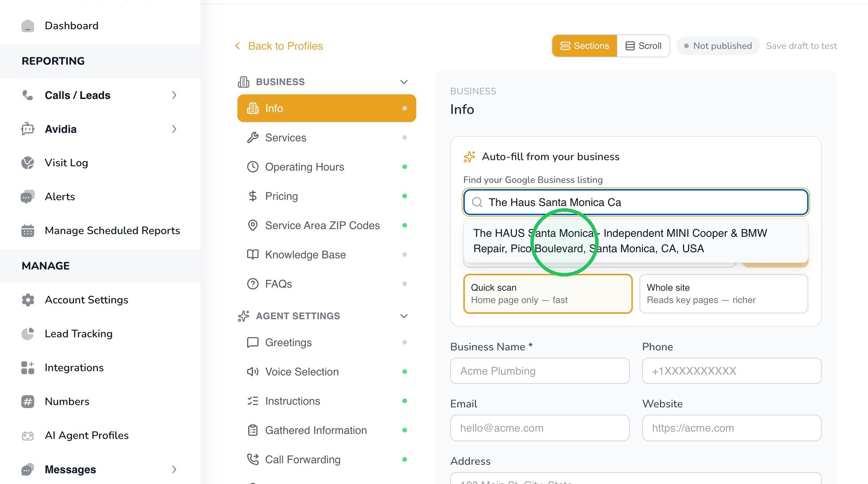868x484 pixels.
Task: Expand the Calls / Leads submenu arrow
Action: tap(174, 95)
